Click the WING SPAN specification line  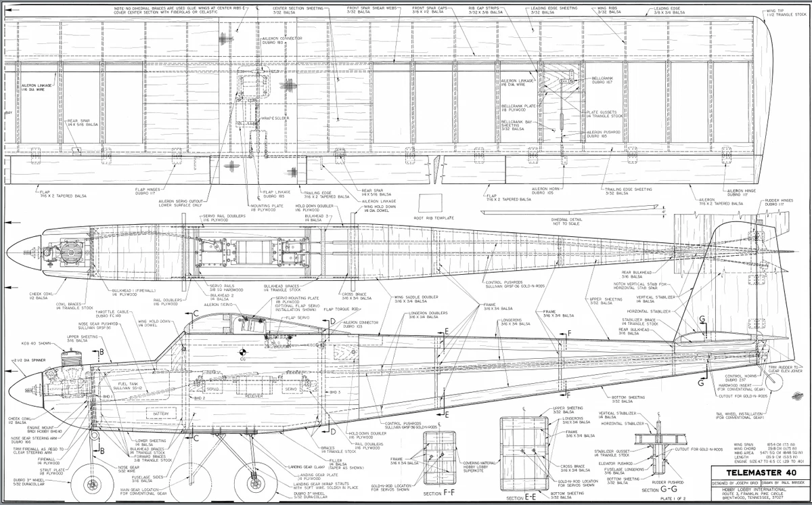pos(764,445)
